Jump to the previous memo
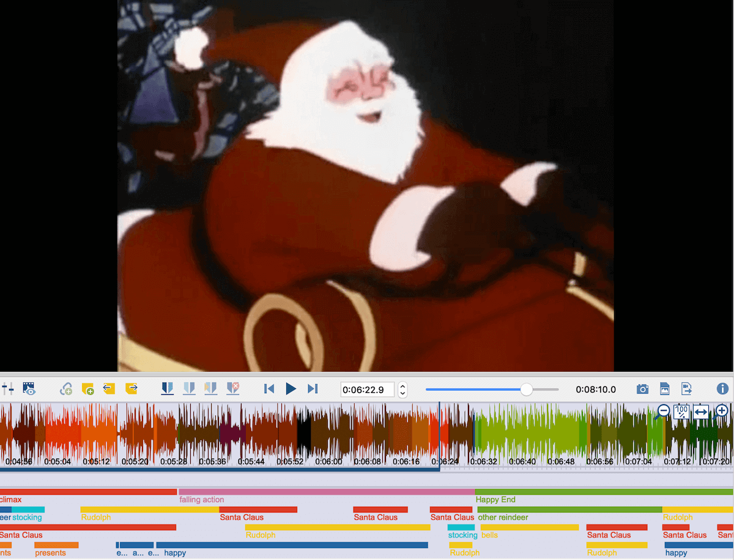The image size is (734, 560). pyautogui.click(x=109, y=388)
